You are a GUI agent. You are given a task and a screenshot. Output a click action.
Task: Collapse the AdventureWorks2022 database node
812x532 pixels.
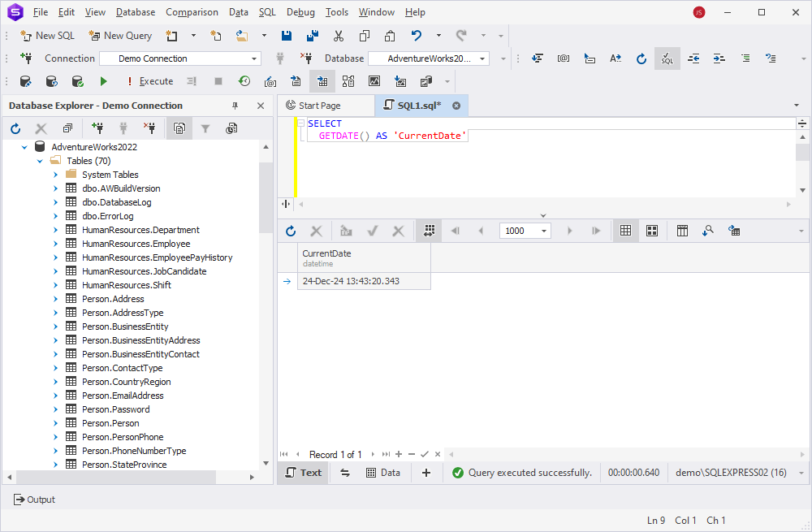[x=24, y=147]
